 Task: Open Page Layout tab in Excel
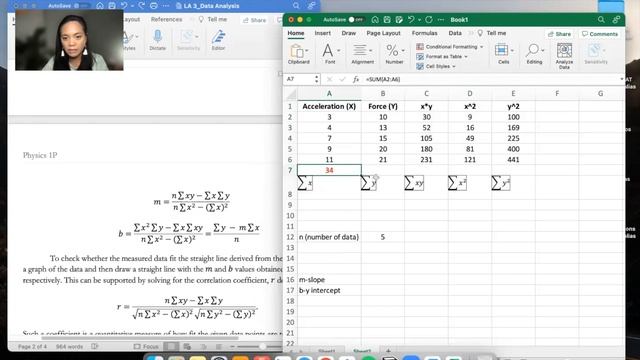click(383, 33)
